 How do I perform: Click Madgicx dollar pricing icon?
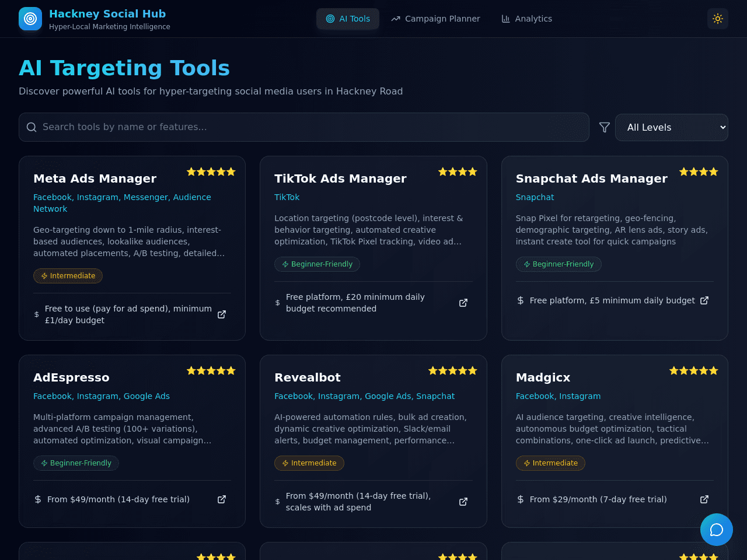pyautogui.click(x=521, y=499)
